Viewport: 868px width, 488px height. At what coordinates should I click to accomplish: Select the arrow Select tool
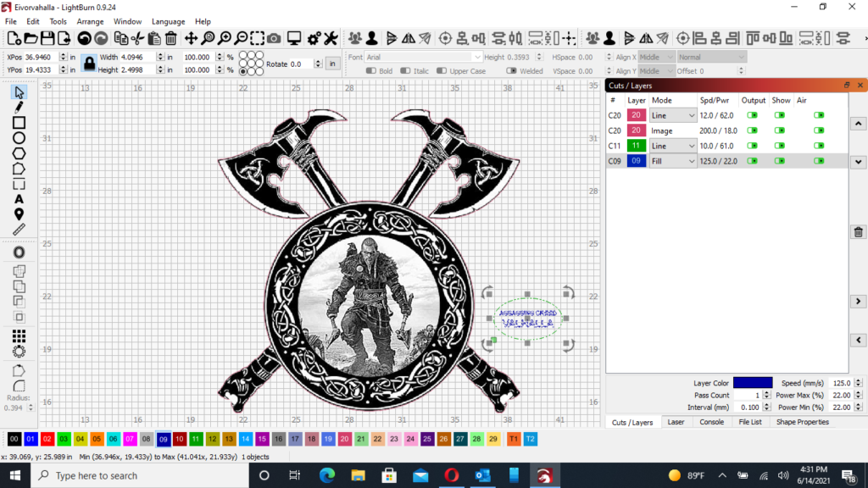[x=19, y=91]
